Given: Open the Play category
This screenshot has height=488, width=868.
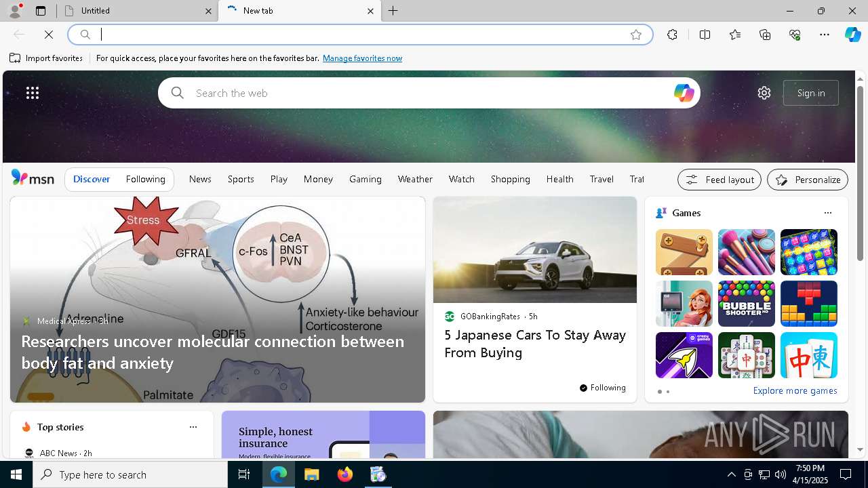Looking at the screenshot, I should (279, 179).
